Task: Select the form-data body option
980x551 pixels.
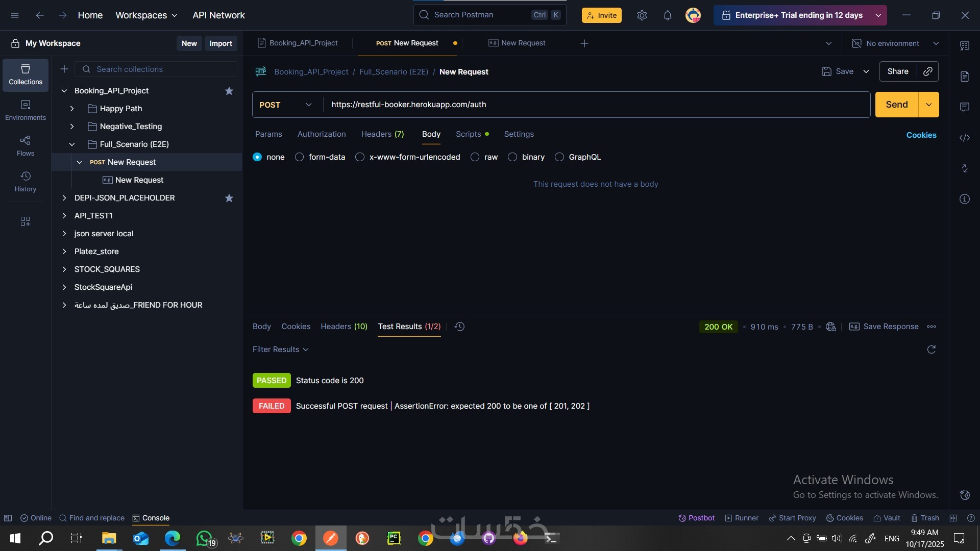Action: click(300, 157)
